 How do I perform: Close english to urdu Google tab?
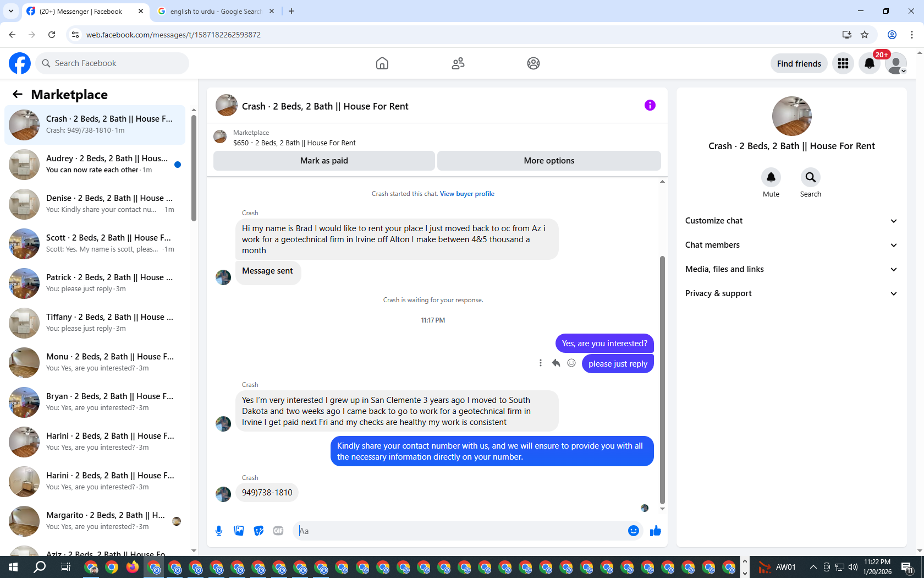272,11
